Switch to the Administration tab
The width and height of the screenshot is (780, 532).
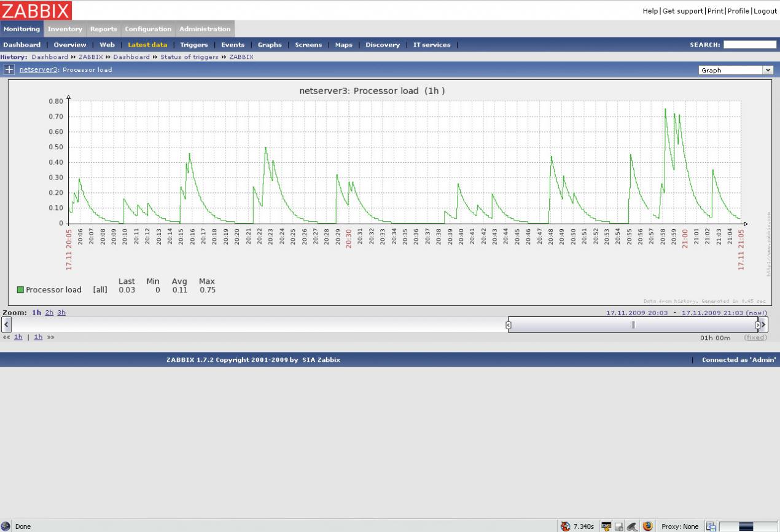pyautogui.click(x=205, y=29)
